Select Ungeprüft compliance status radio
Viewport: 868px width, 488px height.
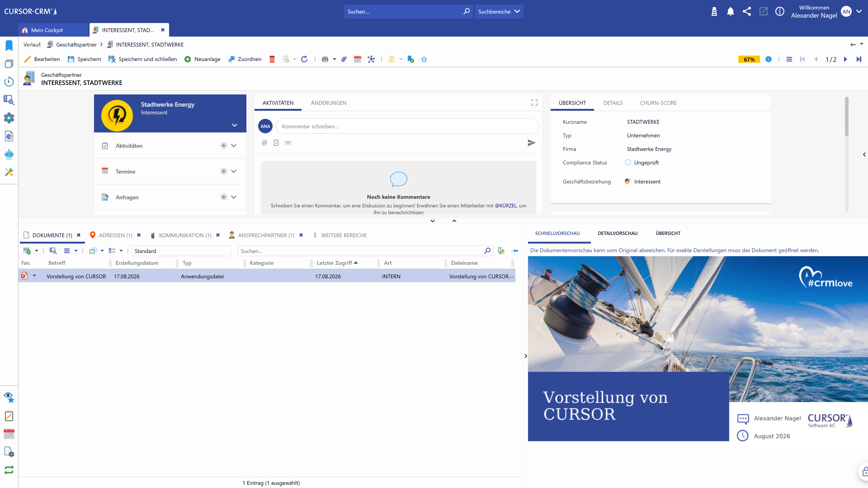click(628, 162)
